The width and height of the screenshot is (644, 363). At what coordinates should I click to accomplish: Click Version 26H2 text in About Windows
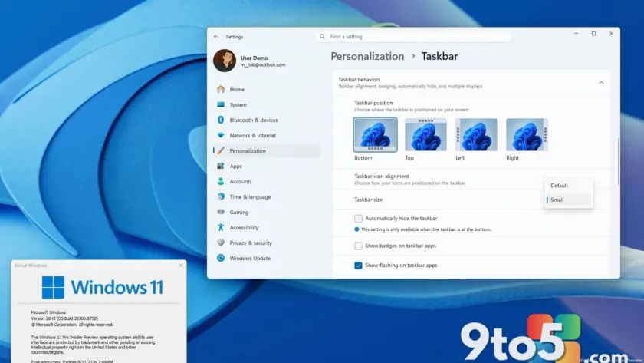[x=64, y=318]
